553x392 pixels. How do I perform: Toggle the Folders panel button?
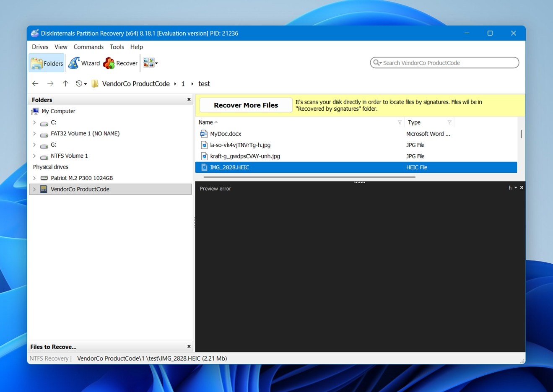point(47,63)
